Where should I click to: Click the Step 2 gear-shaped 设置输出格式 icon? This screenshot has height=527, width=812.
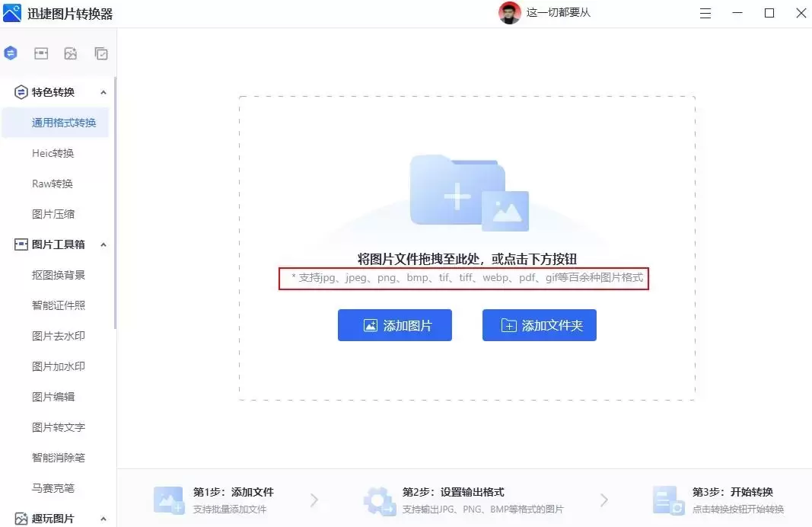point(379,500)
